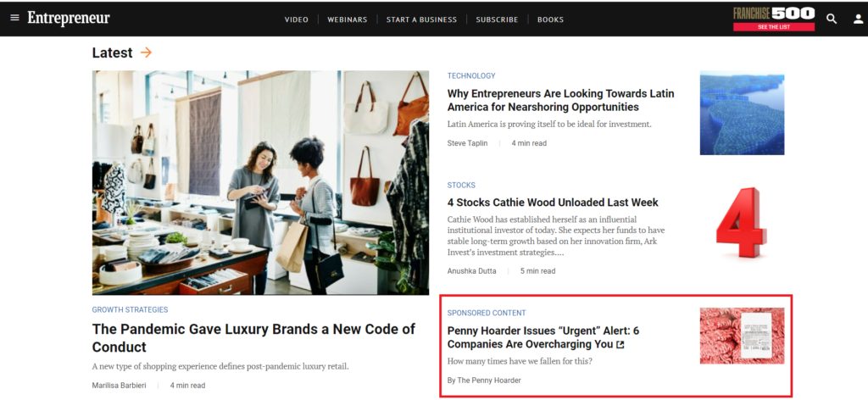Open the Growth Strategies category link

[x=130, y=310]
